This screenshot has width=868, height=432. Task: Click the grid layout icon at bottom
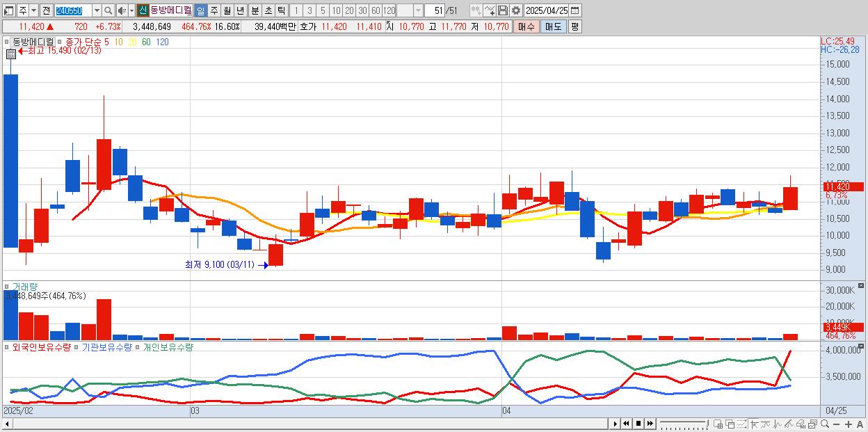[x=718, y=424]
